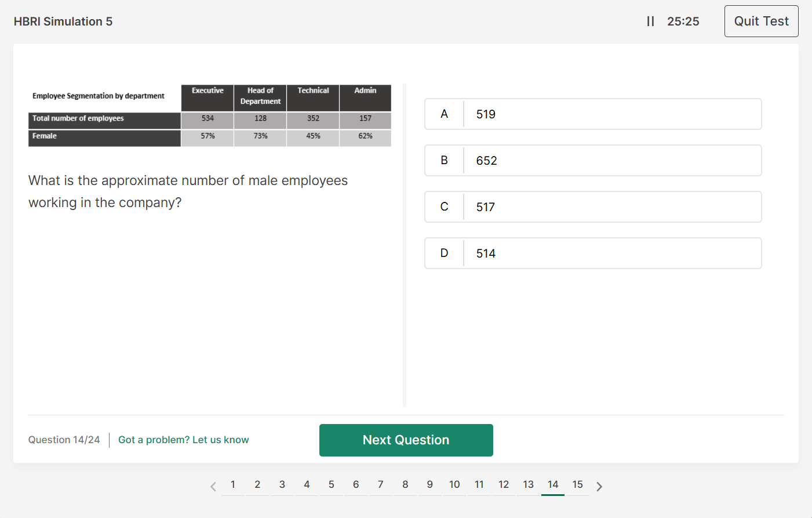Open question 12 in the pagination bar

(x=504, y=484)
